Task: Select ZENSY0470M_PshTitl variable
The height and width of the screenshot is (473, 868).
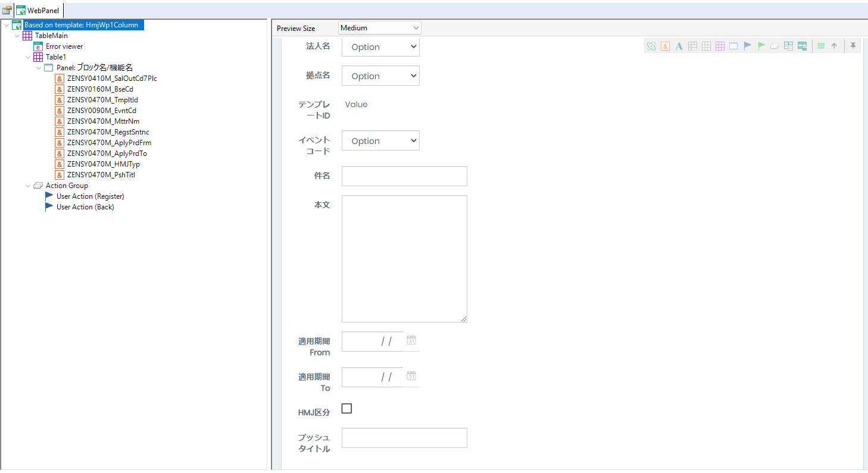Action: click(x=101, y=175)
